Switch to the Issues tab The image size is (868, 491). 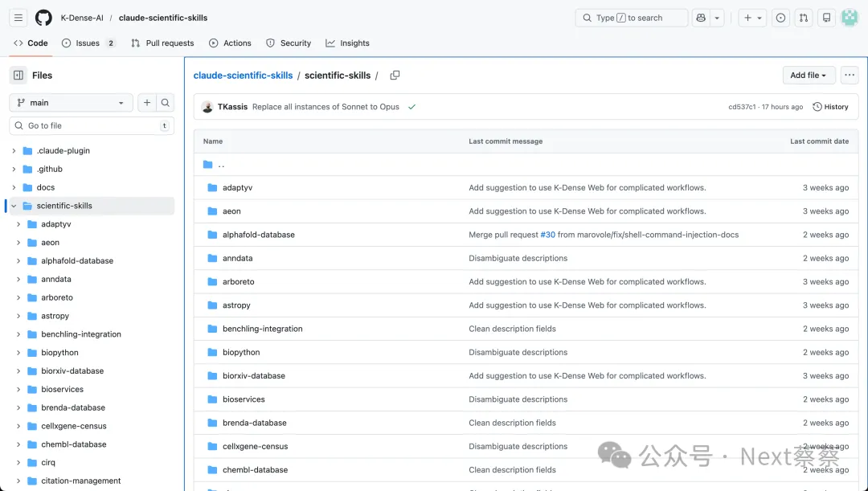point(88,43)
